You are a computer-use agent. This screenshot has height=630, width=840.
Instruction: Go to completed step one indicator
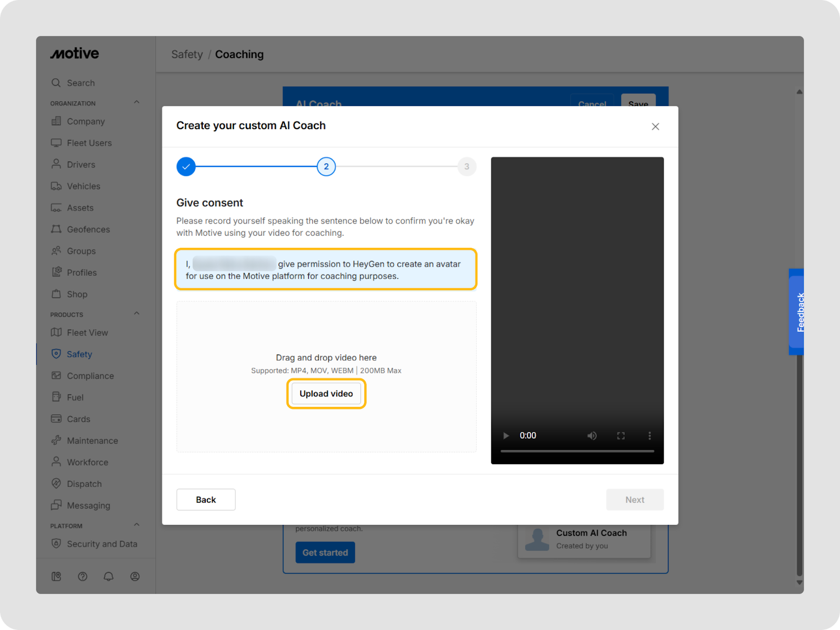click(x=186, y=167)
